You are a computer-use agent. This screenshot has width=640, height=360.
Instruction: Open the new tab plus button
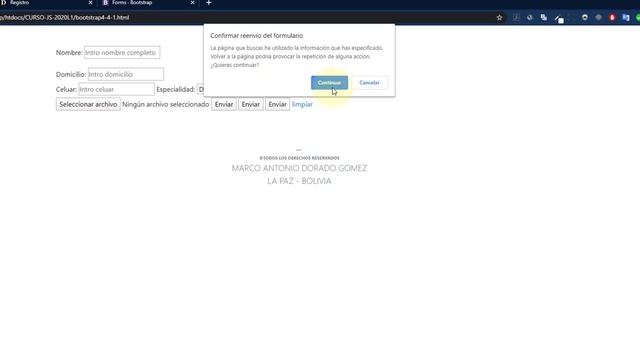coord(209,3)
